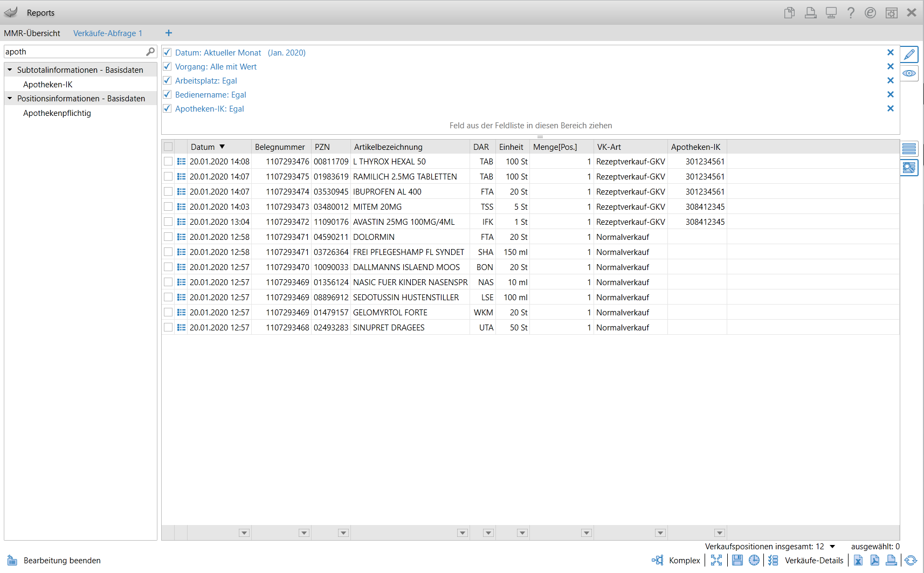
Task: Click the clock schedule icon in bottom toolbar
Action: click(x=754, y=560)
